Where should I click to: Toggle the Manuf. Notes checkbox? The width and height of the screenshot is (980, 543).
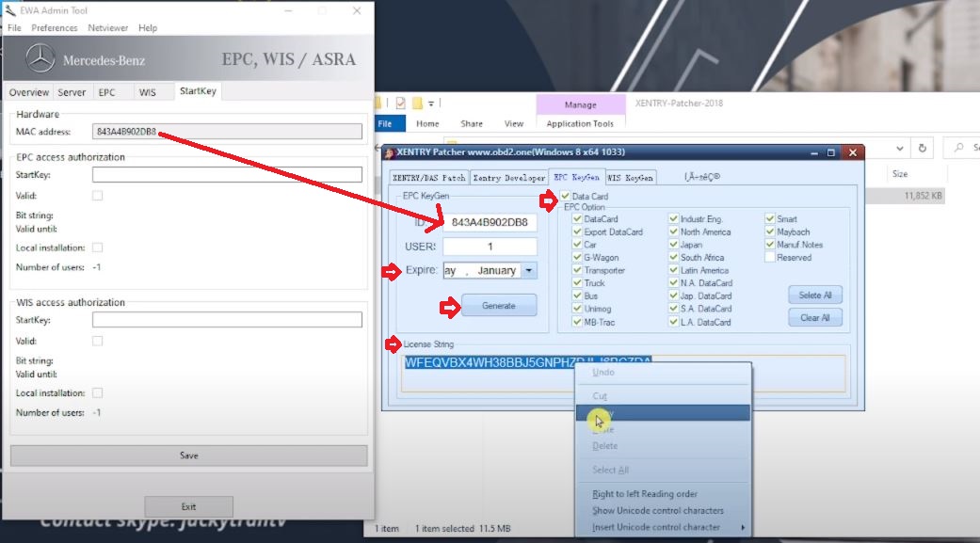click(x=770, y=245)
